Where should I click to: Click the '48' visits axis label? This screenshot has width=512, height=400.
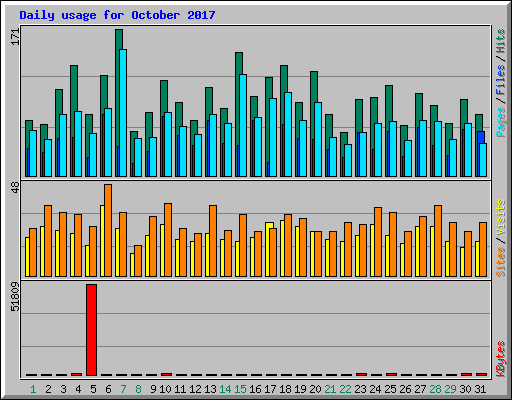[15, 187]
